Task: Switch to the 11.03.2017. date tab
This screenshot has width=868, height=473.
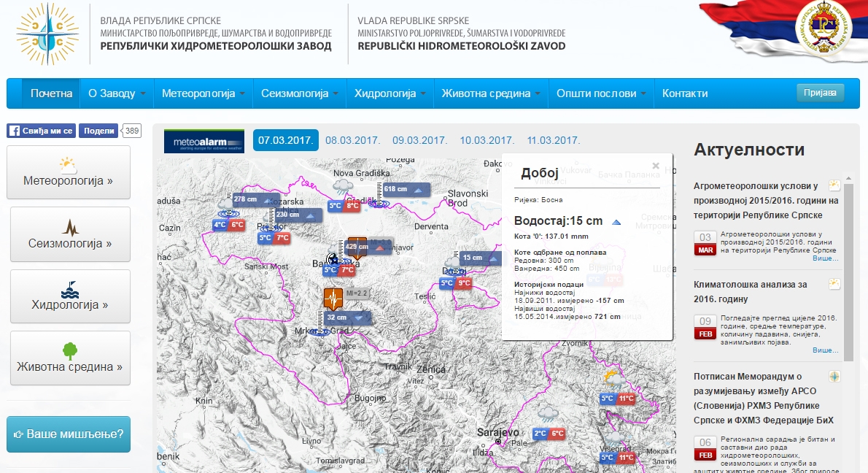Action: (554, 140)
